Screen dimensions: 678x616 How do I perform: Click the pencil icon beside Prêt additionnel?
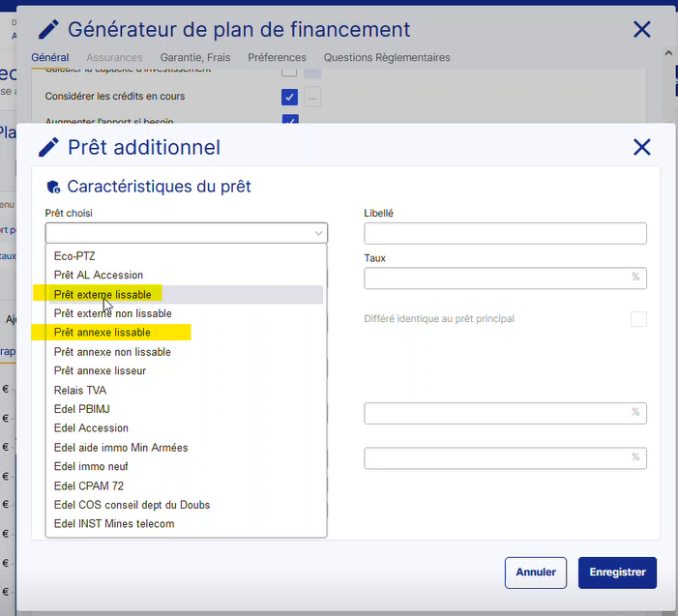point(48,148)
